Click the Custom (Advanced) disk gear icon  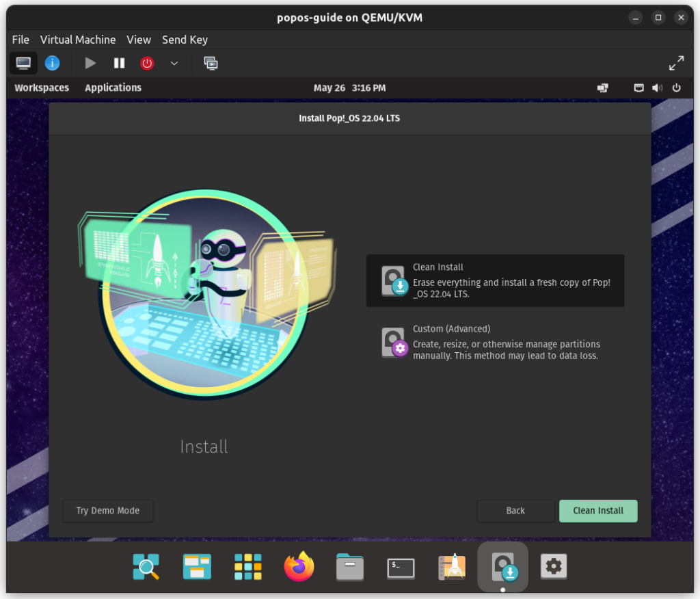(x=394, y=343)
